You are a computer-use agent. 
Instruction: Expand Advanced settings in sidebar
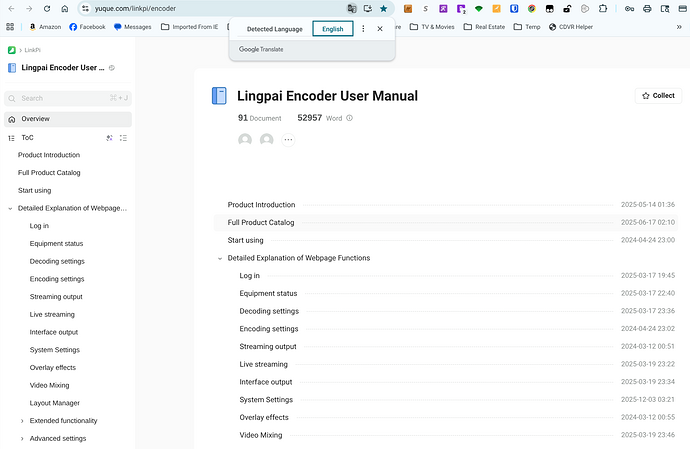(x=22, y=439)
